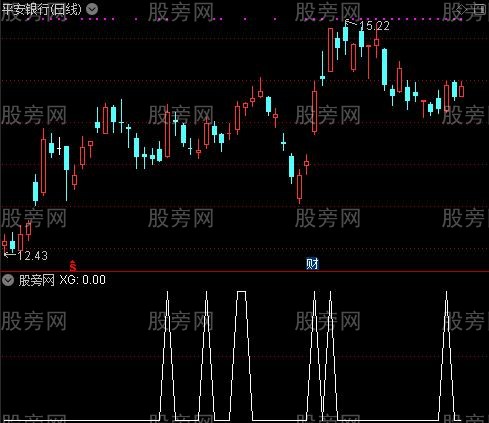Screen dimensions: 489x423
Task: Click the red S signal marker
Action: coord(73,266)
